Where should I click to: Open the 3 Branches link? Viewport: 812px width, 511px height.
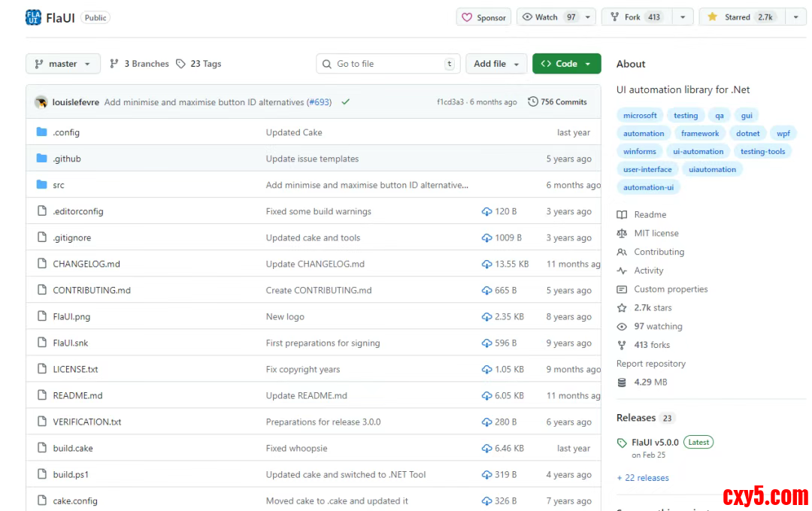[x=140, y=64]
